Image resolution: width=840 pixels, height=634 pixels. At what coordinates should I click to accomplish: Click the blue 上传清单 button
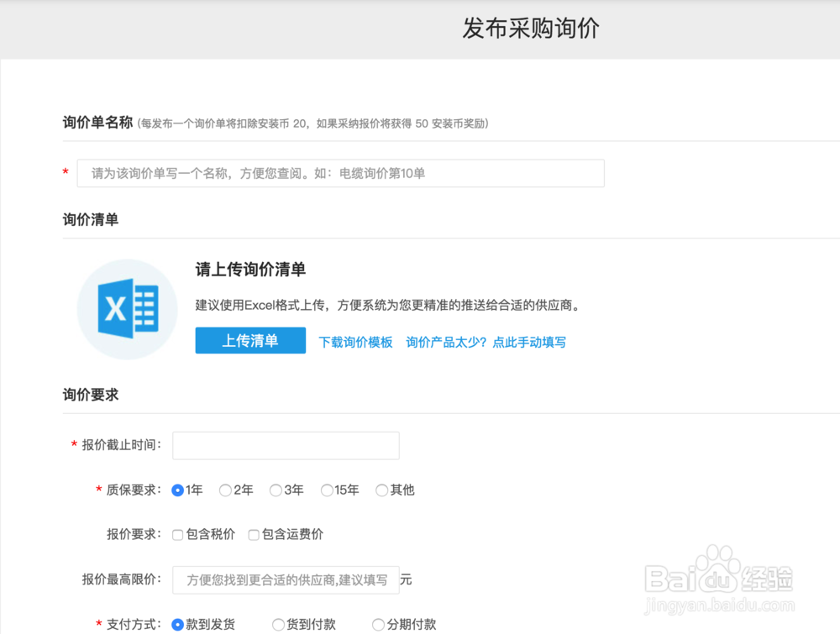[x=250, y=341]
